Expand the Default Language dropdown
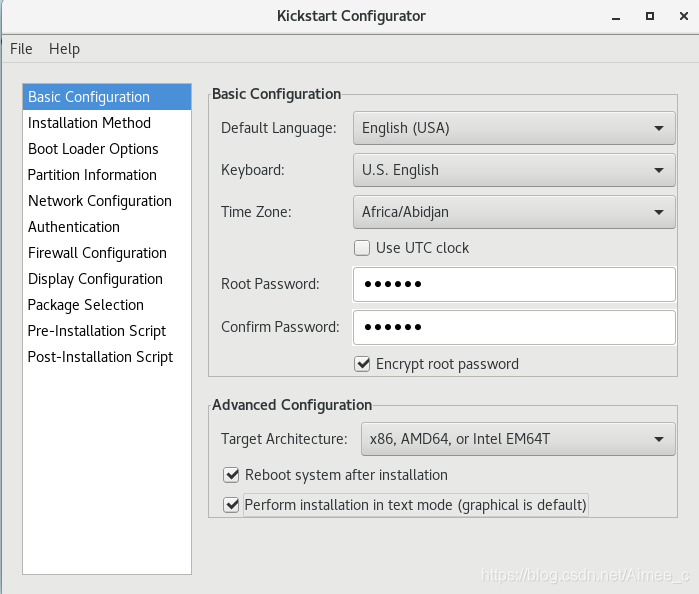The image size is (699, 594). 514,128
